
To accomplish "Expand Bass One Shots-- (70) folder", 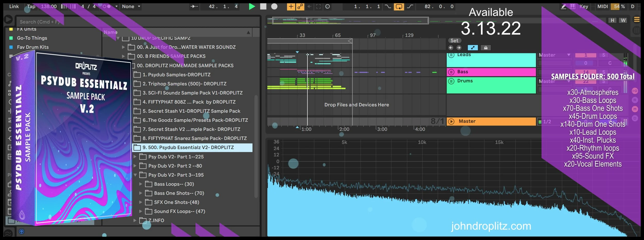I will [x=141, y=193].
